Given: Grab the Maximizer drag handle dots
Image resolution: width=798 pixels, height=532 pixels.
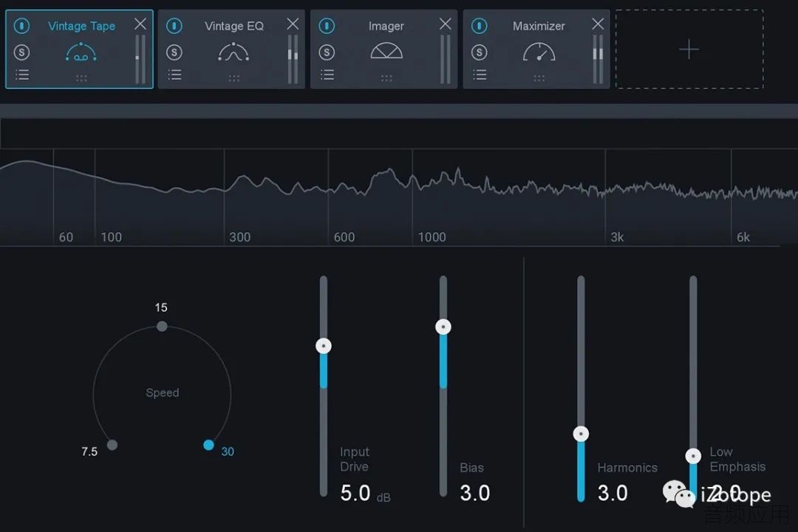Looking at the screenshot, I should coord(539,78).
